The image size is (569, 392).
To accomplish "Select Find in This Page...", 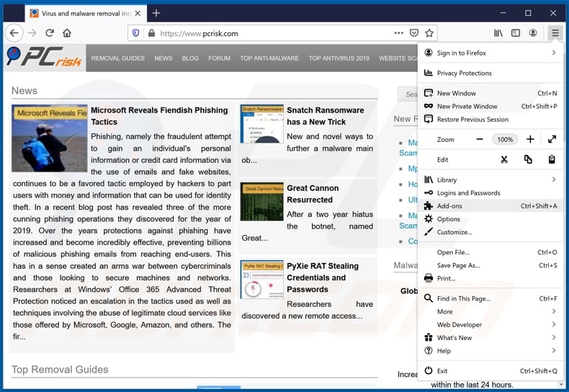I will click(490, 299).
